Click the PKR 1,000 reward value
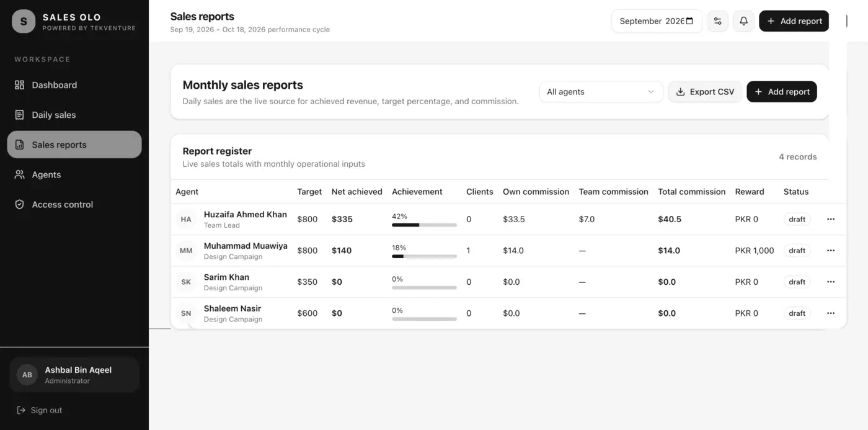868x430 pixels. (x=755, y=251)
